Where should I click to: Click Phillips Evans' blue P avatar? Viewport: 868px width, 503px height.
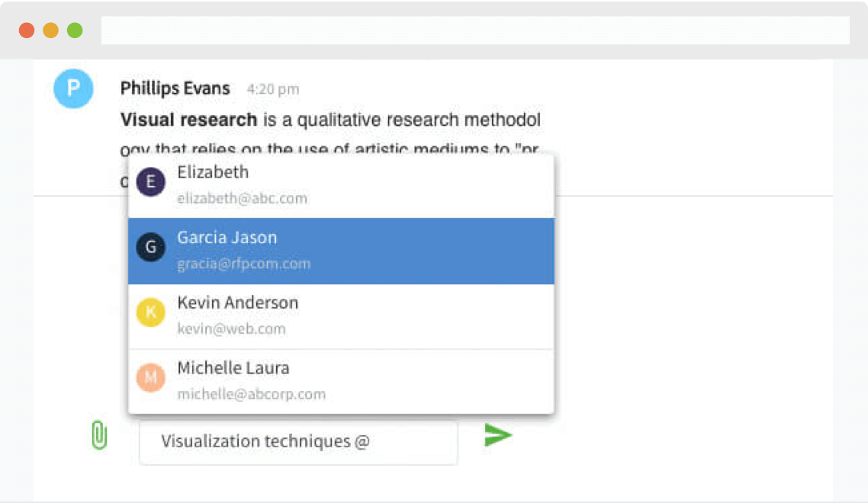tap(73, 88)
